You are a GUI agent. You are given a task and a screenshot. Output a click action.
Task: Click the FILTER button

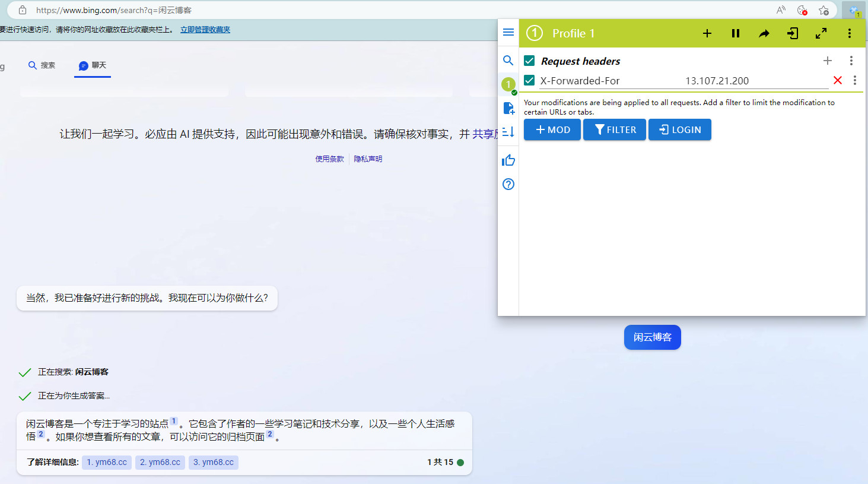[x=615, y=129]
